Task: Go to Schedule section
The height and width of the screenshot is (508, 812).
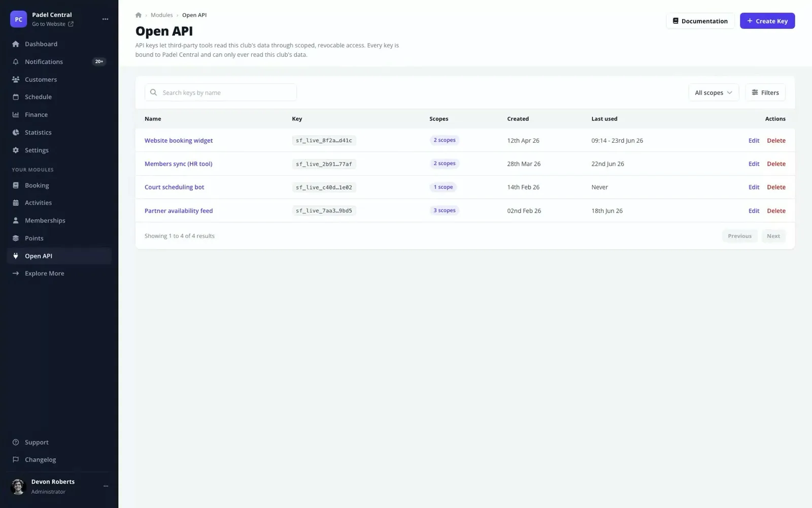Action: coord(59,97)
